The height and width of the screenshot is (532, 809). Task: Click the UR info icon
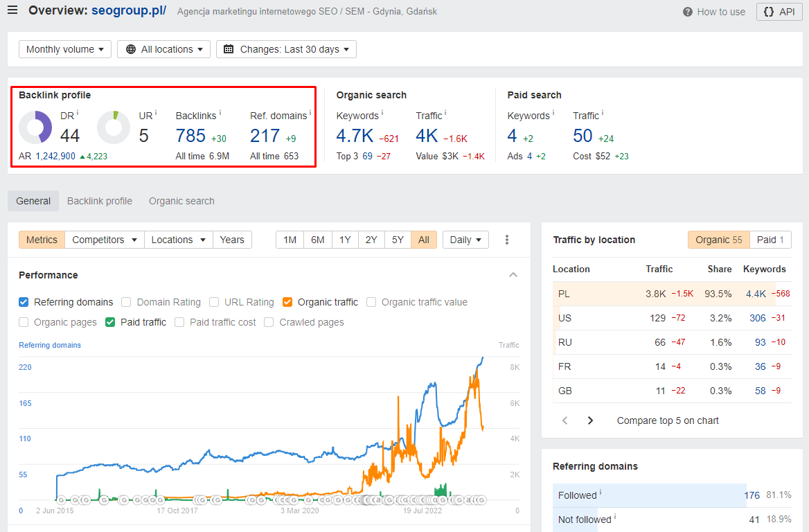(x=156, y=112)
